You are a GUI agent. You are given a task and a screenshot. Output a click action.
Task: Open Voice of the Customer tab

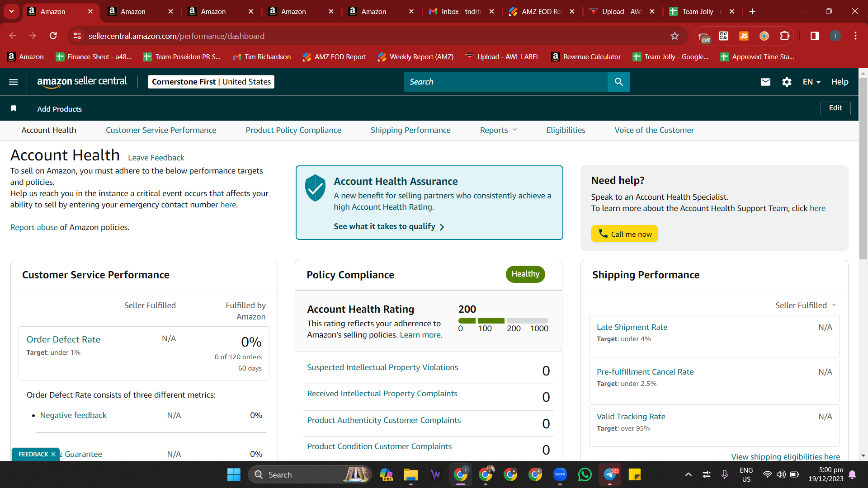click(654, 130)
